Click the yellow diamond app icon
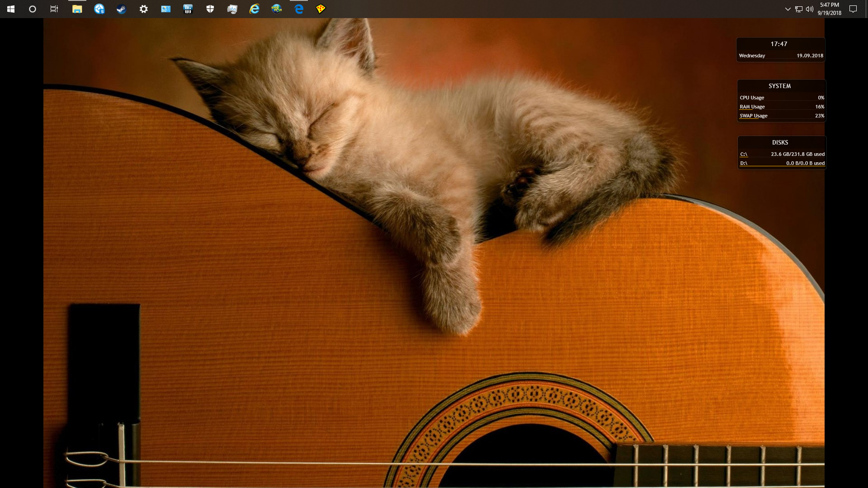The height and width of the screenshot is (488, 868). pyautogui.click(x=321, y=9)
